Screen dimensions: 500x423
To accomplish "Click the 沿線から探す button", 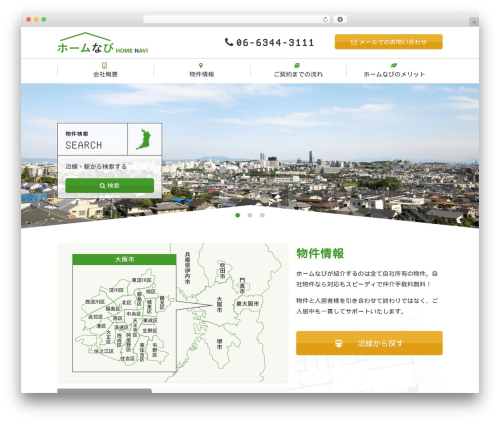I will 369,343.
